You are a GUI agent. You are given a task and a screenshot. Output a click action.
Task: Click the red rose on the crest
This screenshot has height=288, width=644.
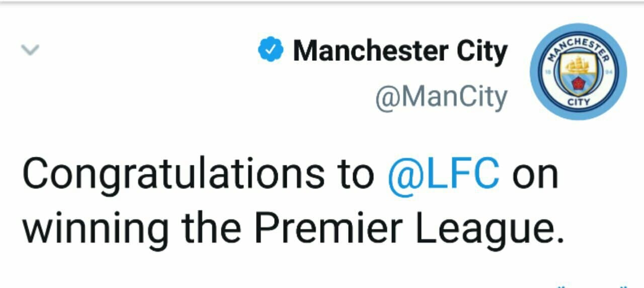(x=578, y=83)
